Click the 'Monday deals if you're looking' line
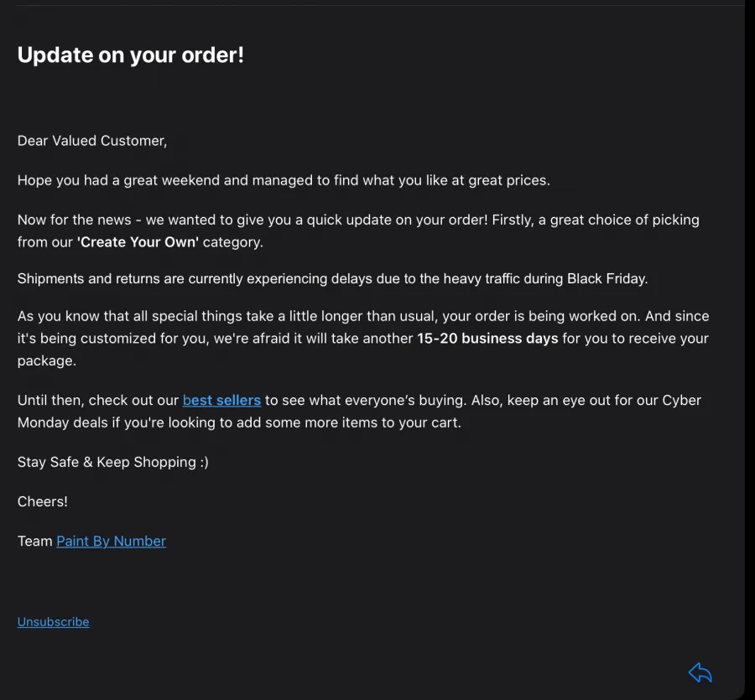The image size is (755, 700). click(x=239, y=423)
